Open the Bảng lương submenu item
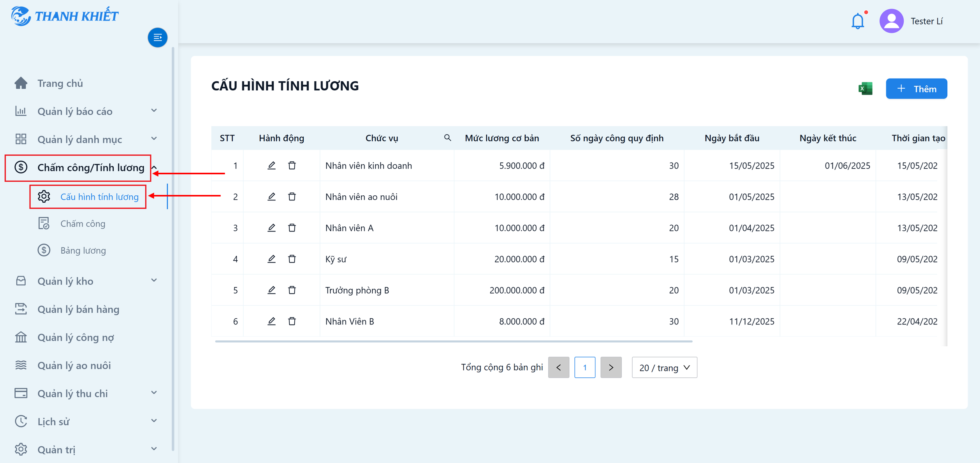 [x=83, y=250]
